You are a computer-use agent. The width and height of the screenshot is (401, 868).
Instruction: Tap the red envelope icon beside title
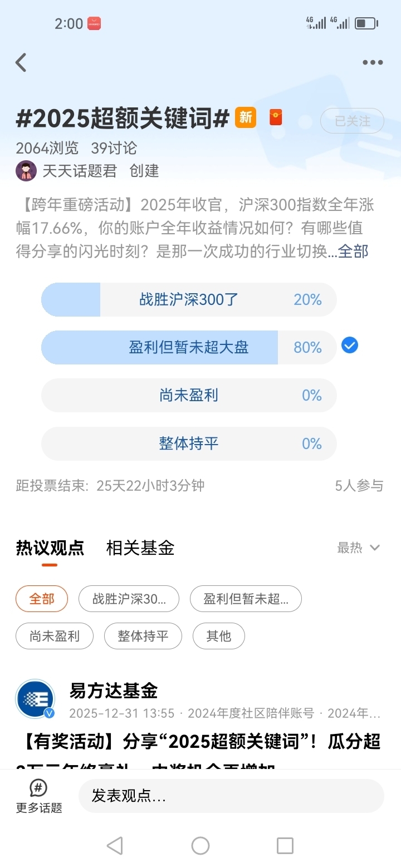coord(276,118)
